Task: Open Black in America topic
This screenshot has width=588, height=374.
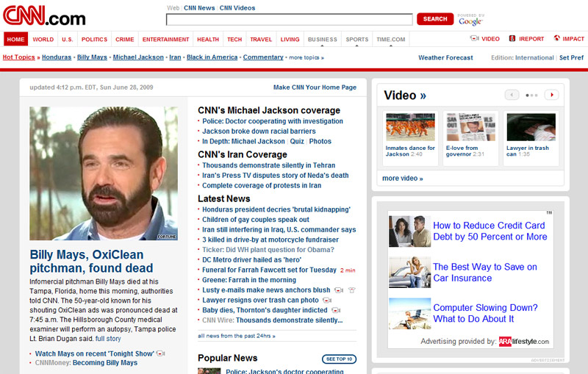Action: tap(212, 57)
